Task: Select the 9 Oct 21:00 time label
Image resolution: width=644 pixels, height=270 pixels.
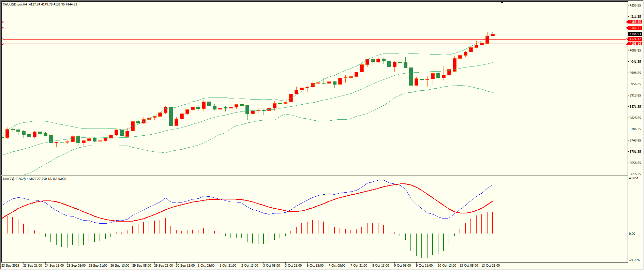Action: [424, 266]
